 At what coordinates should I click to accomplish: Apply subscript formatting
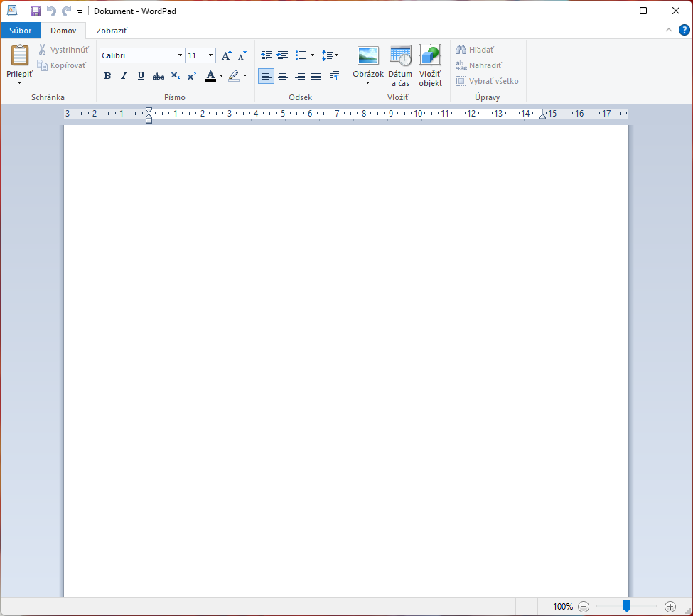point(175,76)
